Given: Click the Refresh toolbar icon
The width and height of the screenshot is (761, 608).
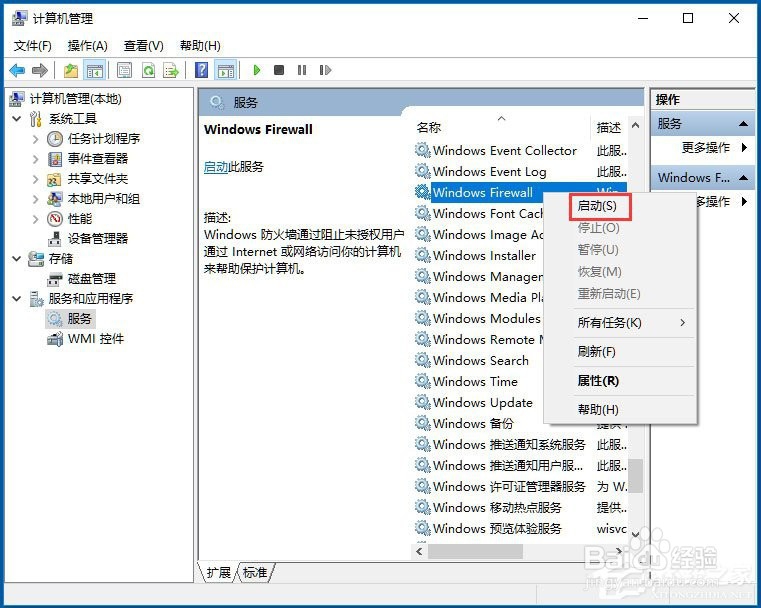Looking at the screenshot, I should click(x=149, y=70).
